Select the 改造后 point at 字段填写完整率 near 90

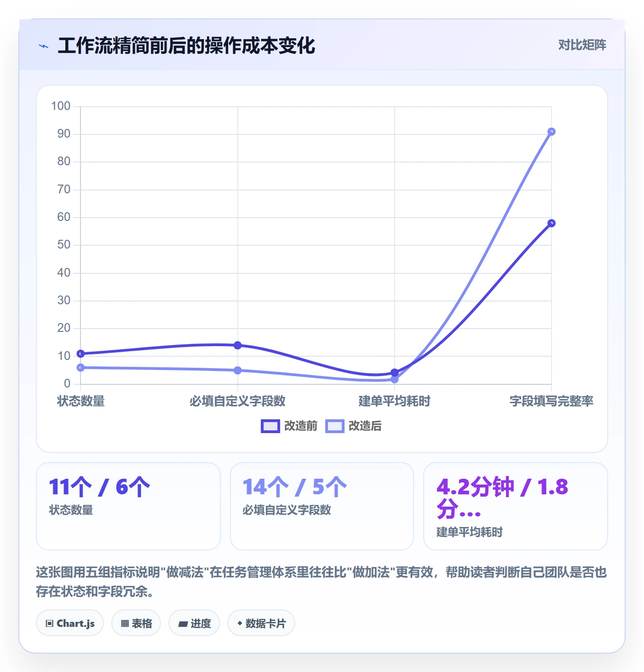click(551, 132)
